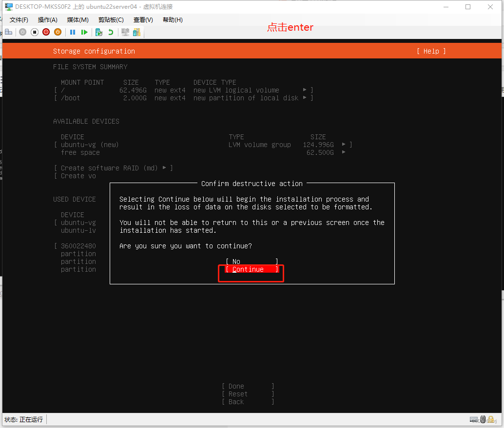Click the Help link in Storage configuration
The width and height of the screenshot is (504, 428).
[431, 51]
